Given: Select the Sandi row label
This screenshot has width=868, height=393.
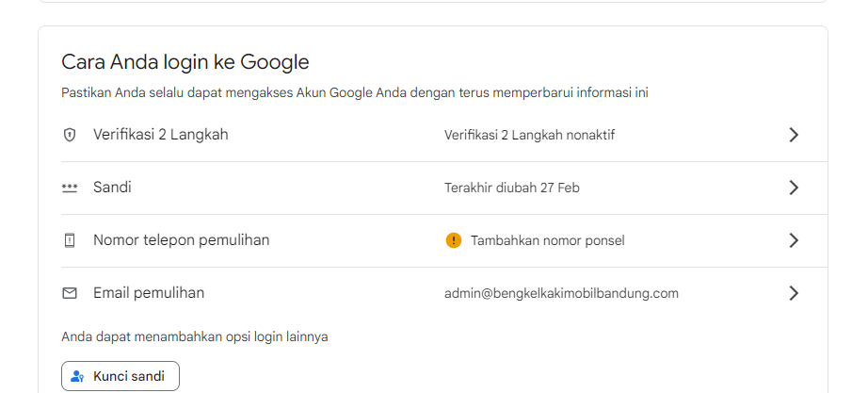Looking at the screenshot, I should pos(112,188).
